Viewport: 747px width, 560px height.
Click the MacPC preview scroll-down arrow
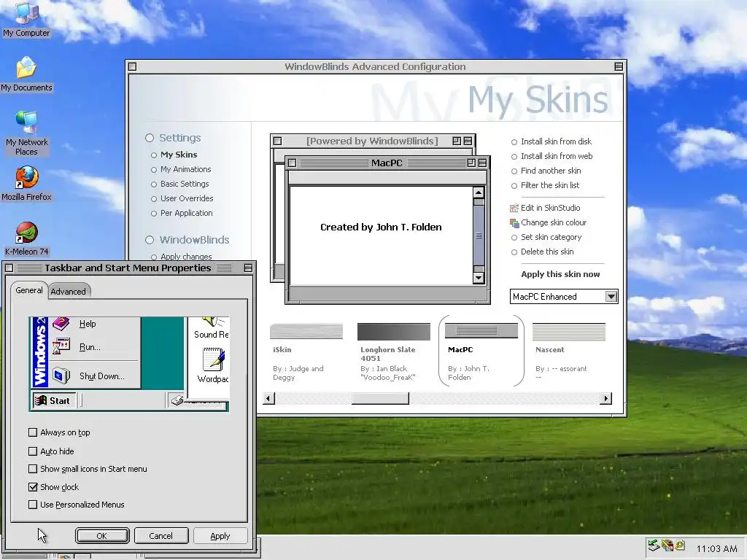pos(479,278)
